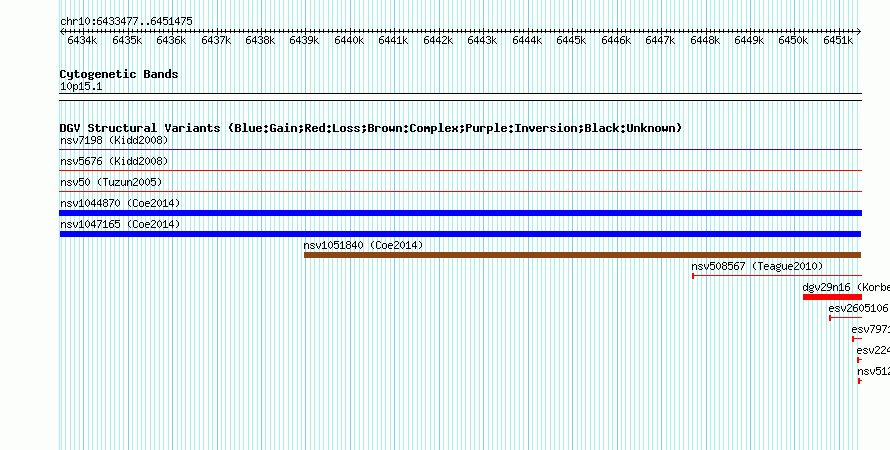Select the purple nsv7198 inversion line
Image resolution: width=890 pixels, height=450 pixels.
point(460,150)
